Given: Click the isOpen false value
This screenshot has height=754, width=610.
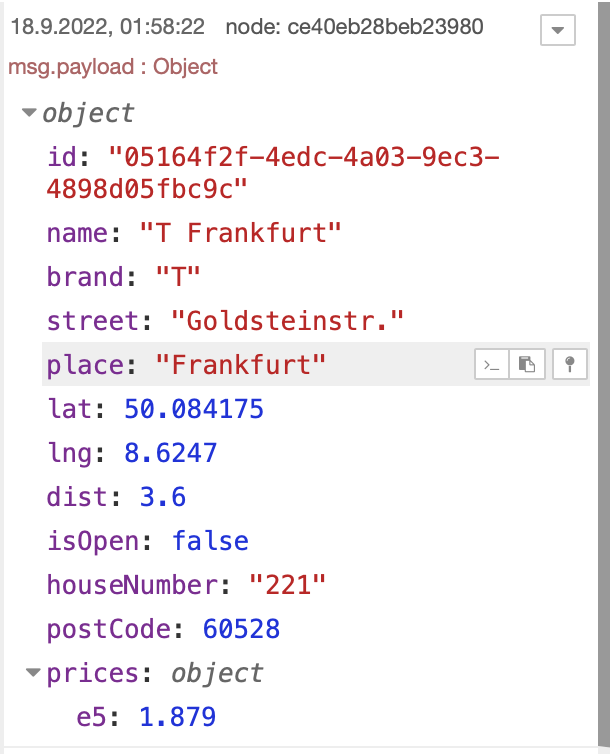Looking at the screenshot, I should point(210,541).
